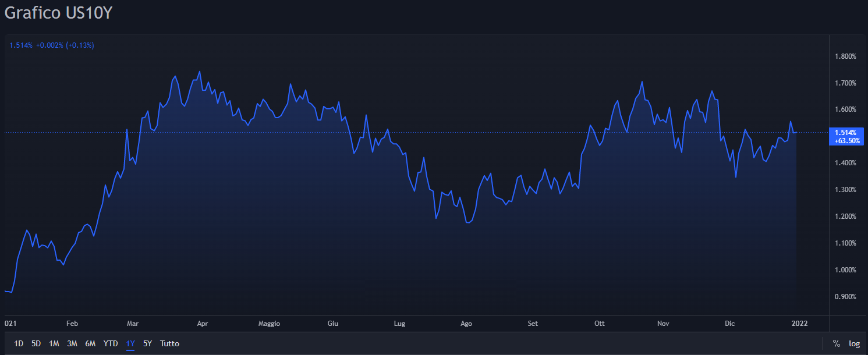The width and height of the screenshot is (868, 355).
Task: Choose the 5Y time range
Action: coord(147,343)
